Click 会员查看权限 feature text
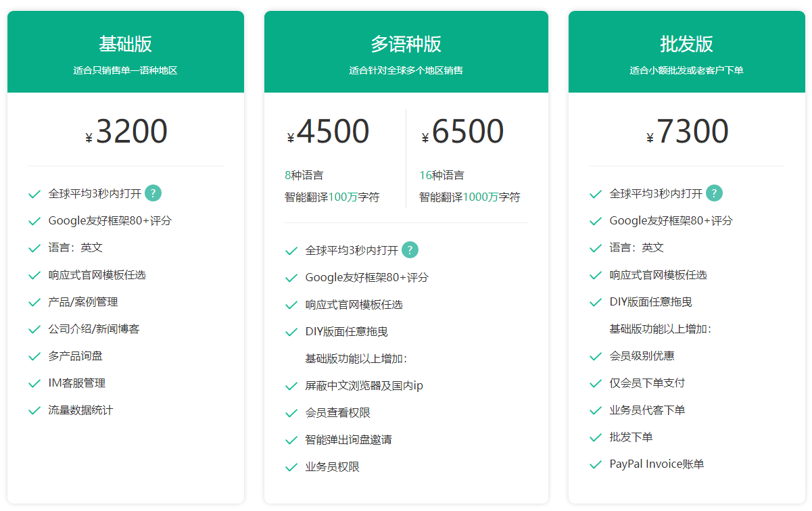Screen dimensions: 812x511 pyautogui.click(x=337, y=413)
